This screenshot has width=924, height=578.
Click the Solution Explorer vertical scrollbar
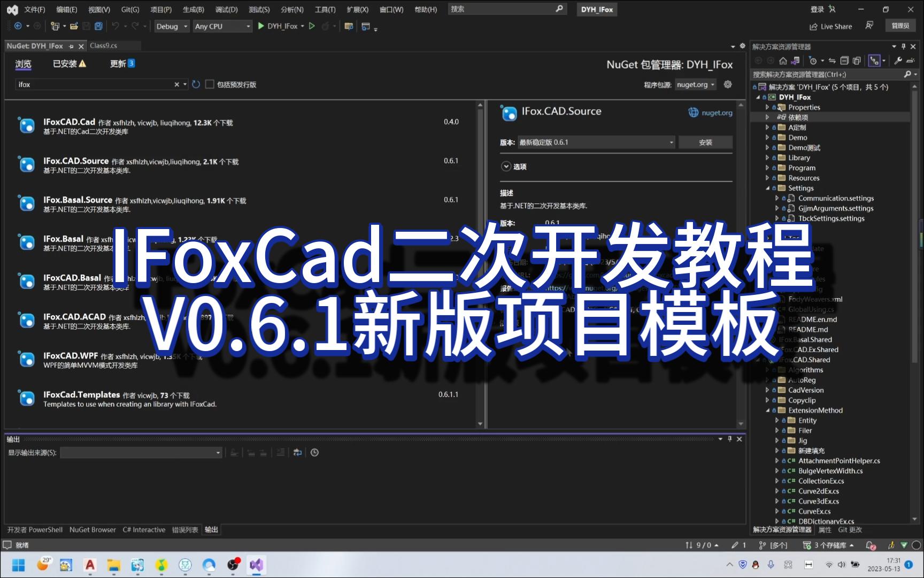tap(914, 302)
